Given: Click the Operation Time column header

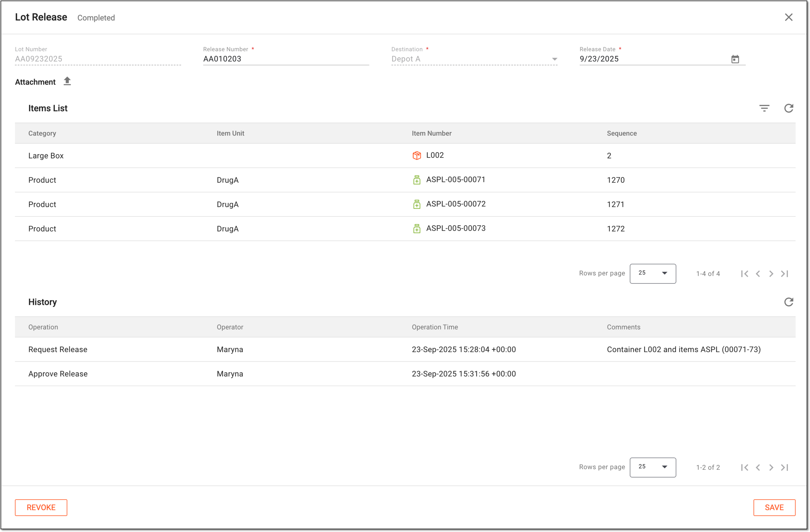Looking at the screenshot, I should coord(434,327).
